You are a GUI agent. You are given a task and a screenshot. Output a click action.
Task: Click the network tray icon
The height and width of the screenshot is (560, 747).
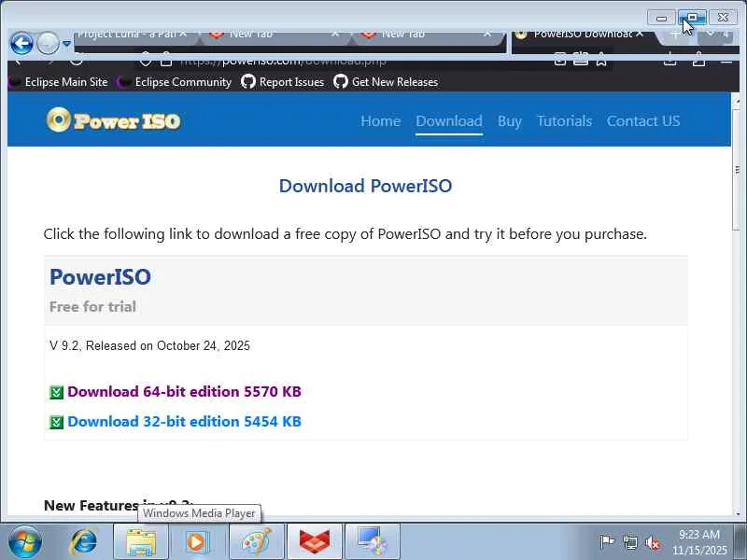(x=629, y=542)
